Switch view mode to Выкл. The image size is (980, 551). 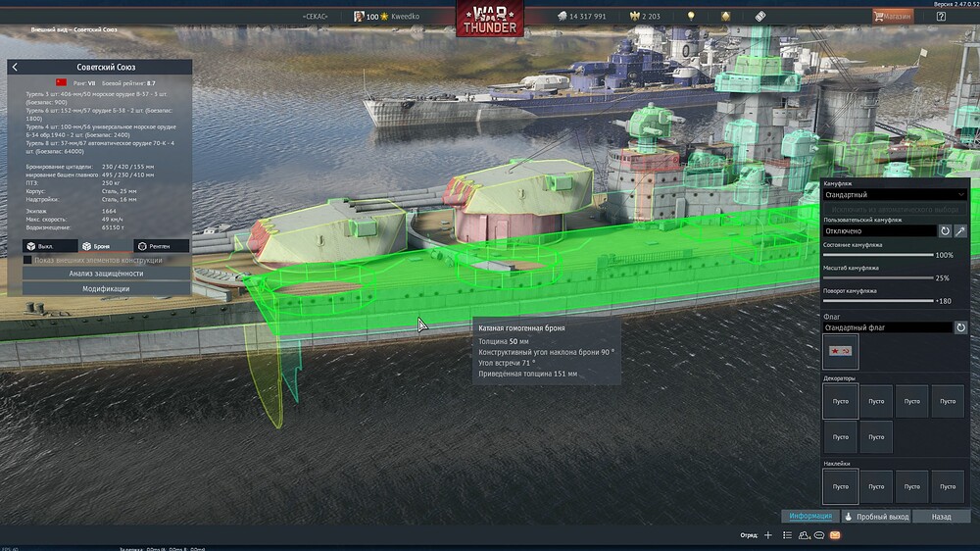pyautogui.click(x=50, y=246)
